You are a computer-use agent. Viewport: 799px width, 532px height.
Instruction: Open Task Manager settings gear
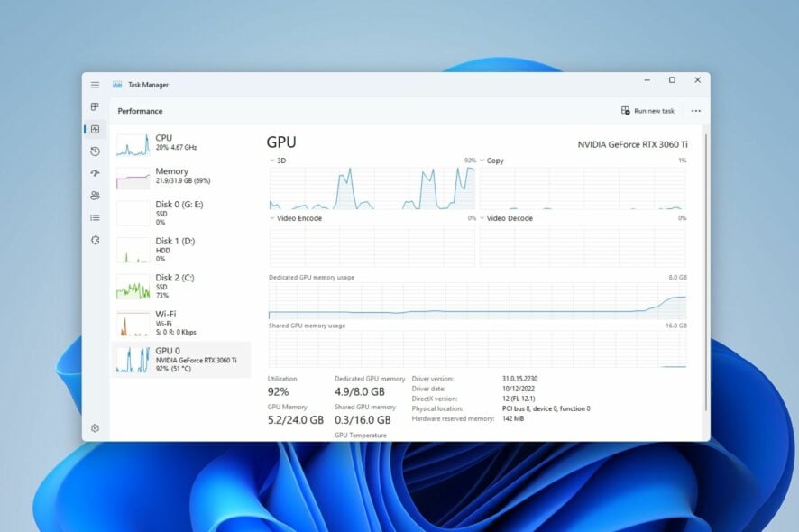96,428
